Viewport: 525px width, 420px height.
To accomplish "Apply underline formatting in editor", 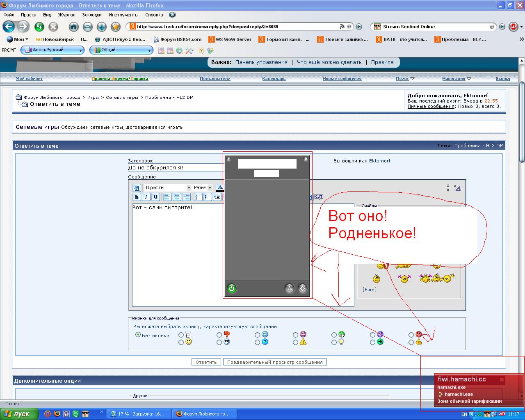I will 155,197.
